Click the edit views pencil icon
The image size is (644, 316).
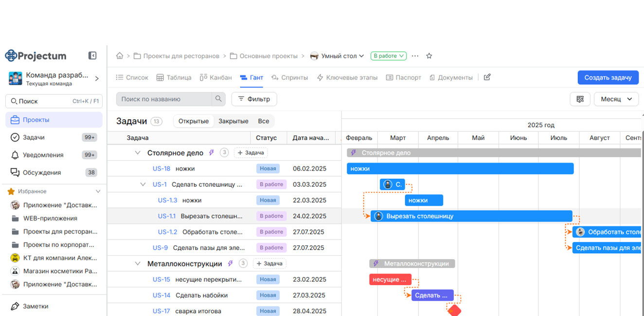[x=487, y=77]
